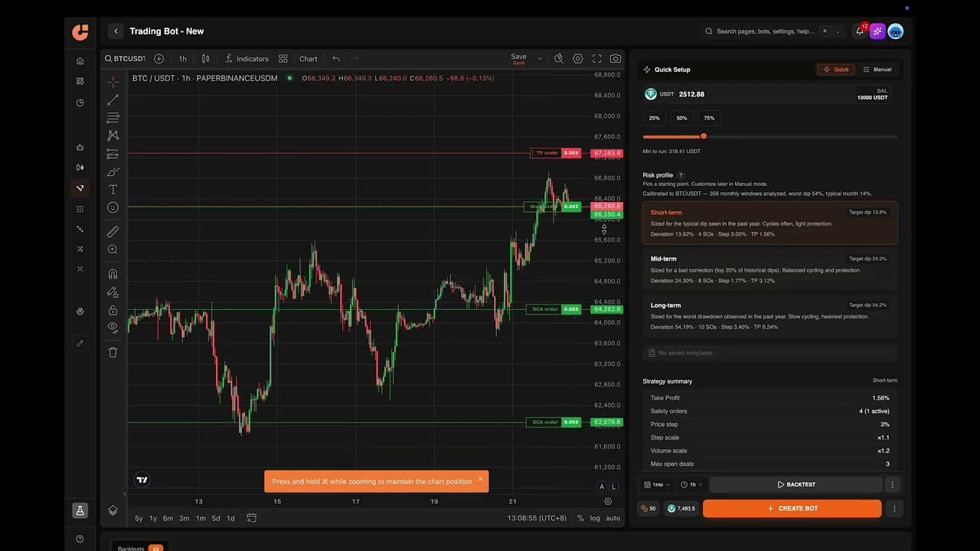Go back using the arrow next to Trading Bot

click(x=116, y=31)
